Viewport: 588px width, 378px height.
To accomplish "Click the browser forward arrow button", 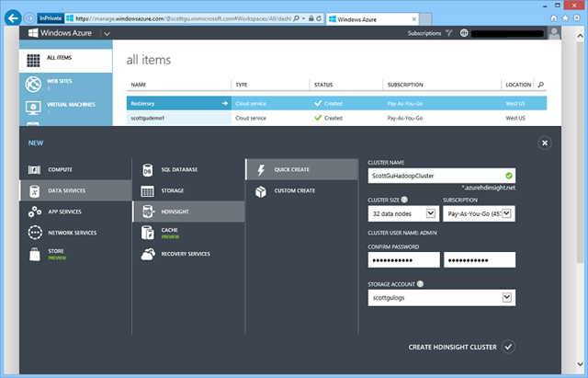I will (28, 18).
